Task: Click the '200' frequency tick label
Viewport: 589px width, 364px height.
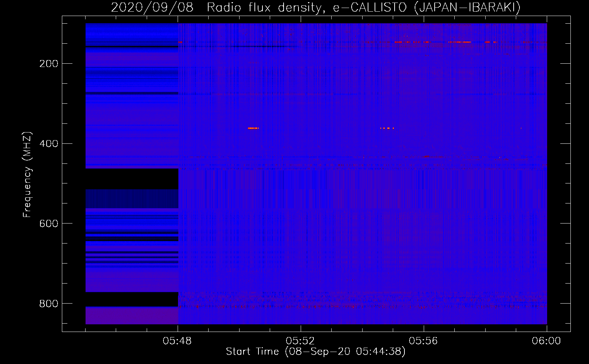Action: click(49, 64)
